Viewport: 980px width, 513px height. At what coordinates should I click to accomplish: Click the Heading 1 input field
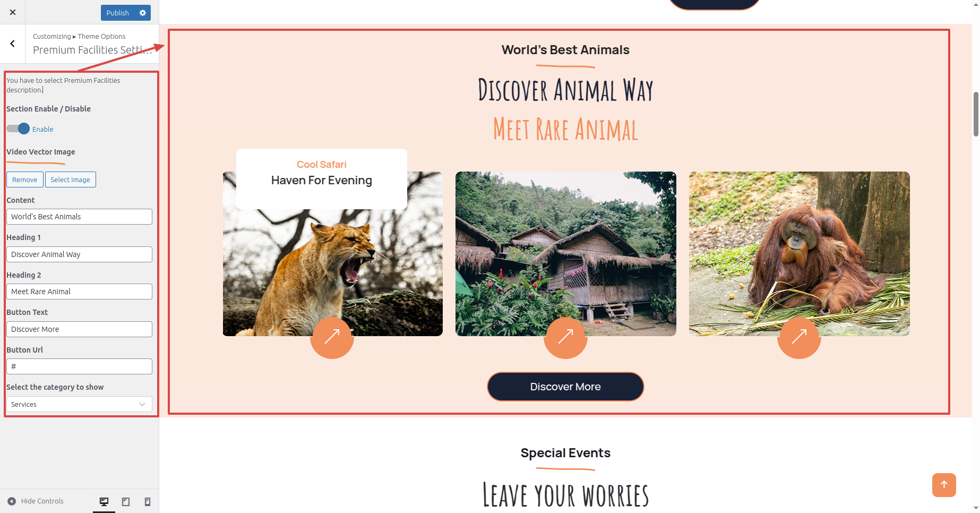(x=79, y=254)
